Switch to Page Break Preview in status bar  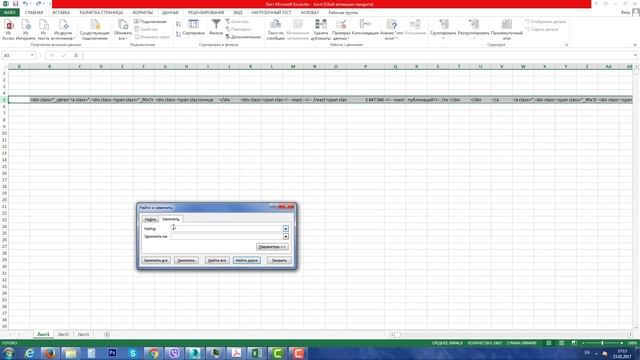click(x=574, y=343)
